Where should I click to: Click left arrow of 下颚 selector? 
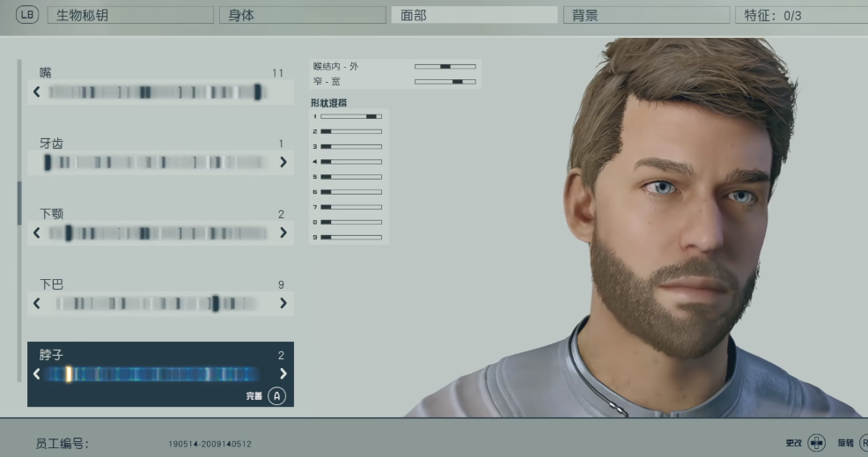pyautogui.click(x=37, y=232)
